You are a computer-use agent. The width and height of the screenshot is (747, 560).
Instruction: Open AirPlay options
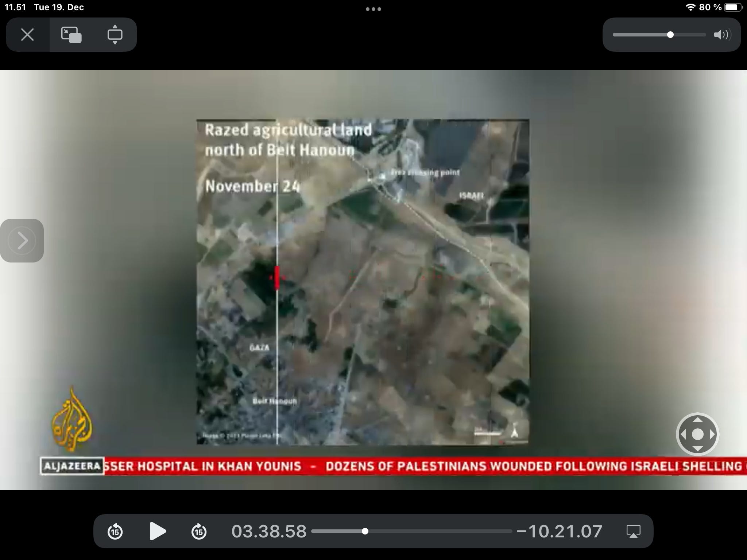(x=633, y=531)
